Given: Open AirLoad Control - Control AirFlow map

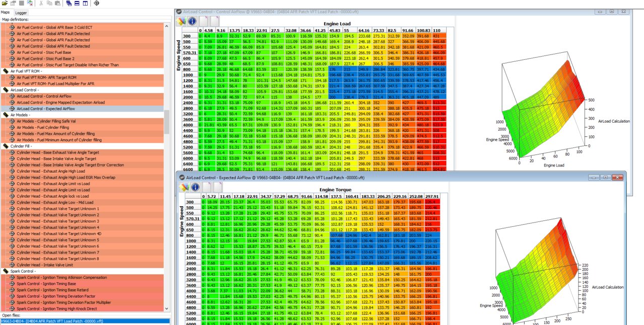Looking at the screenshot, I should click(82, 96).
